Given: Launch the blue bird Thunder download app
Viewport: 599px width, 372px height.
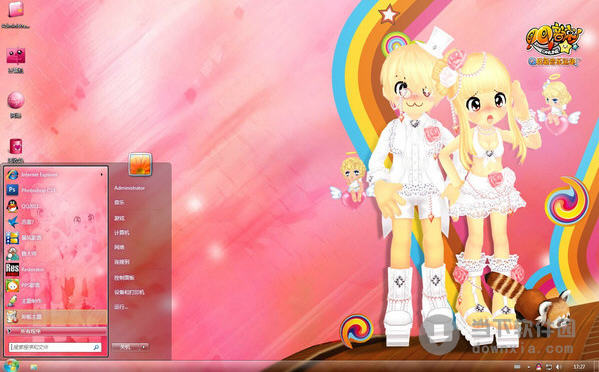Looking at the screenshot, I should (55, 222).
